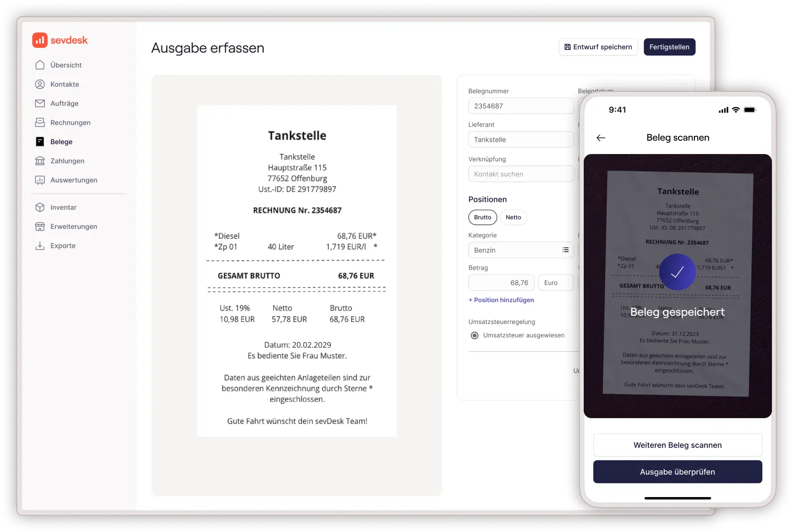Click the Betrag field showing 68,76

pos(501,283)
